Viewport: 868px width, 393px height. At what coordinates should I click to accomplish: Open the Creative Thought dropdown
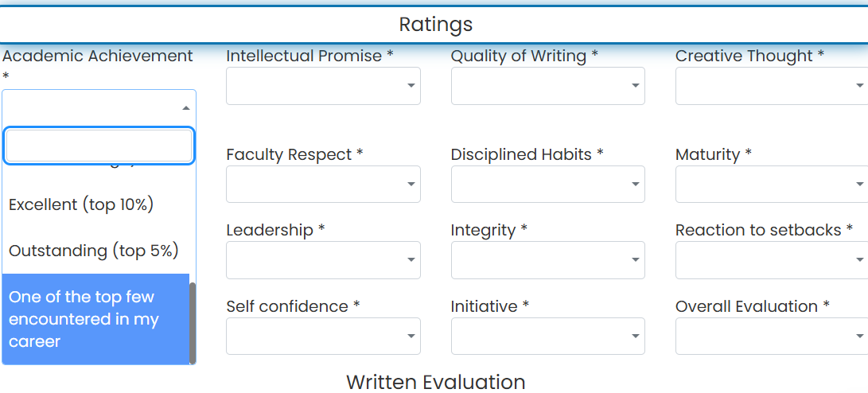(772, 86)
